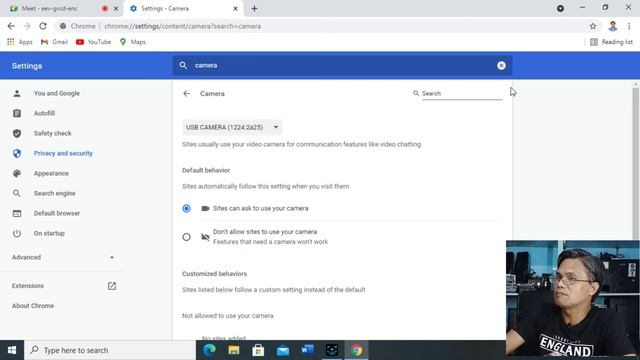Go back using browser back arrow
Screen dimensions: 640x360
[11, 26]
